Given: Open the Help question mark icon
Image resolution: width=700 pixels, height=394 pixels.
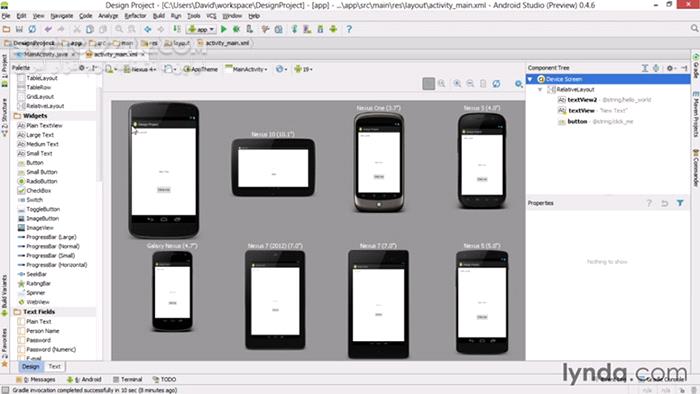Looking at the screenshot, I should [349, 29].
